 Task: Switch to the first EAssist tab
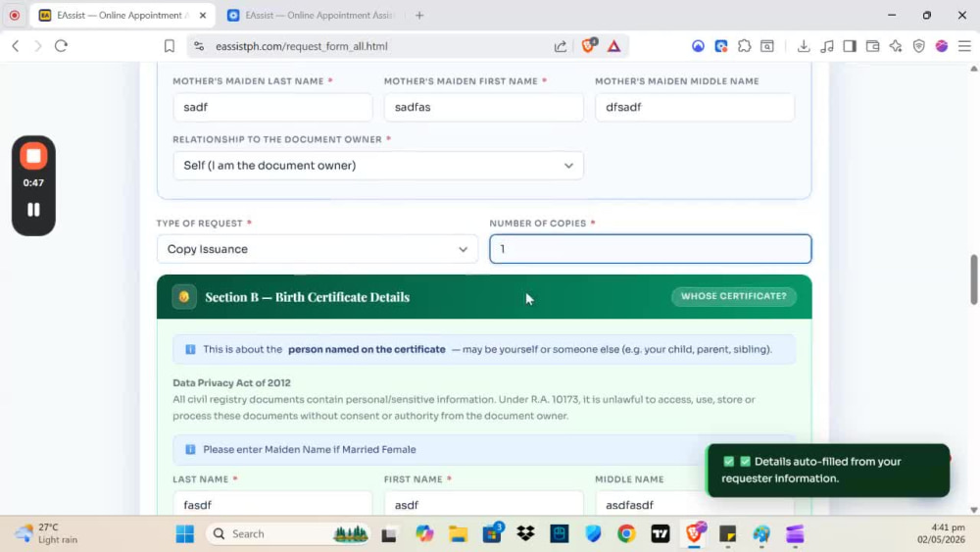click(x=122, y=15)
